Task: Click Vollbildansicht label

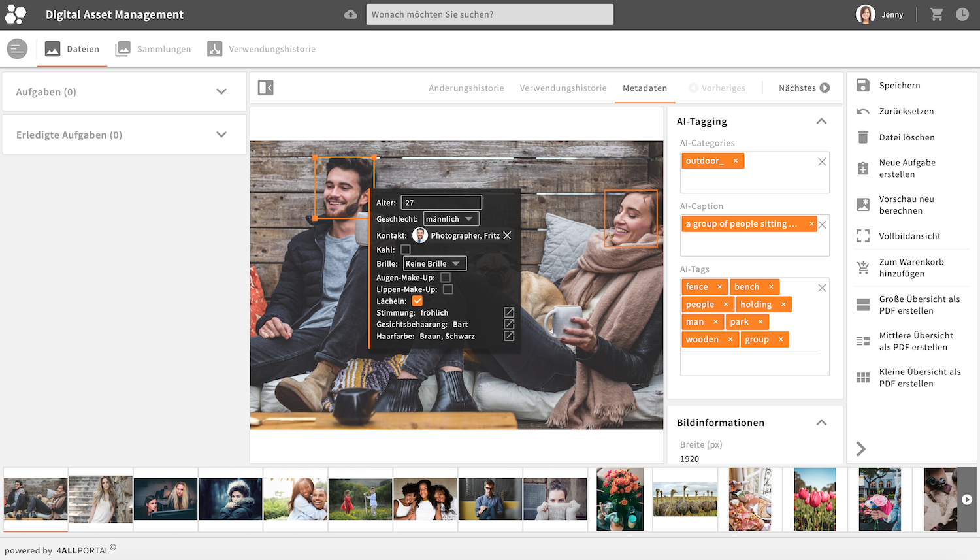Action: coord(910,236)
